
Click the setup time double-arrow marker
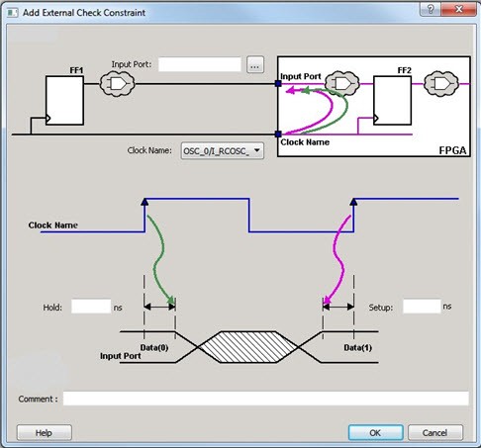(x=338, y=307)
